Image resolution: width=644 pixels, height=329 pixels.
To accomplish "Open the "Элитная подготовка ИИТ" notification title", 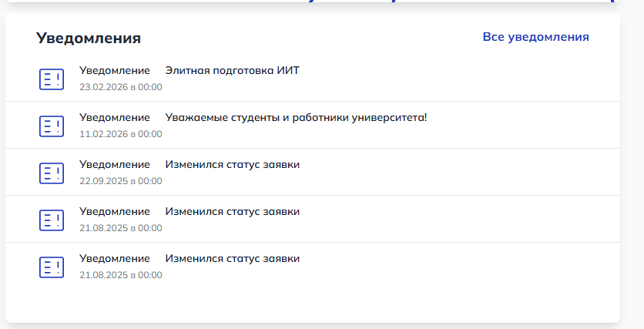I will 232,71.
